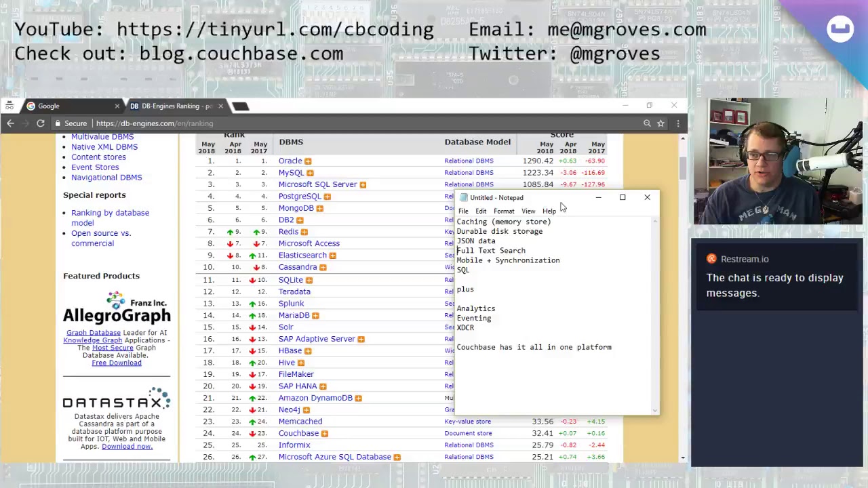
Task: Click the plus icon beside Neo4j
Action: coord(306,410)
